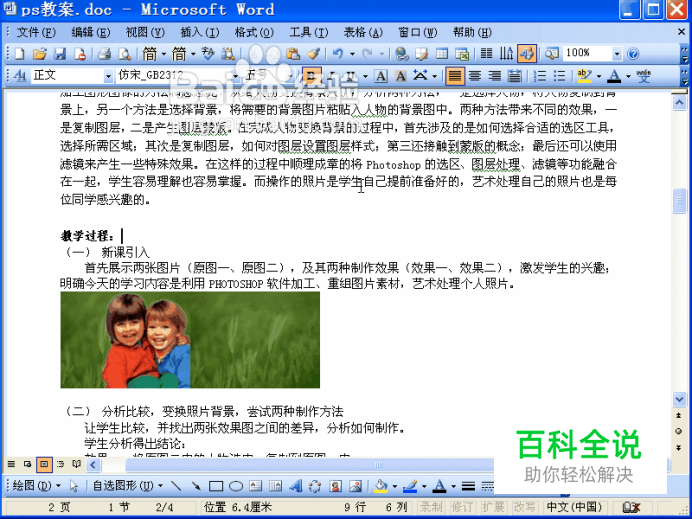Toggle Underline formatting
The image size is (692, 519).
(x=350, y=76)
